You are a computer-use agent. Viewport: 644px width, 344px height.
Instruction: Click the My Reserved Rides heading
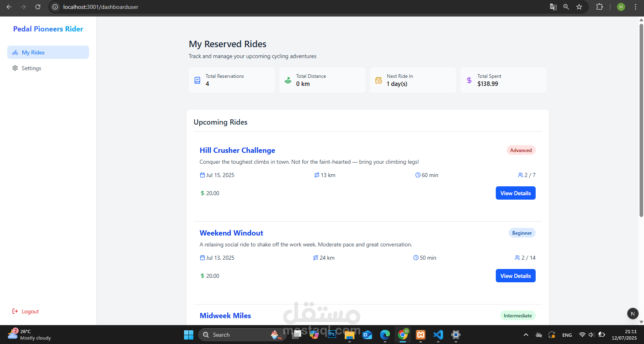(x=228, y=44)
